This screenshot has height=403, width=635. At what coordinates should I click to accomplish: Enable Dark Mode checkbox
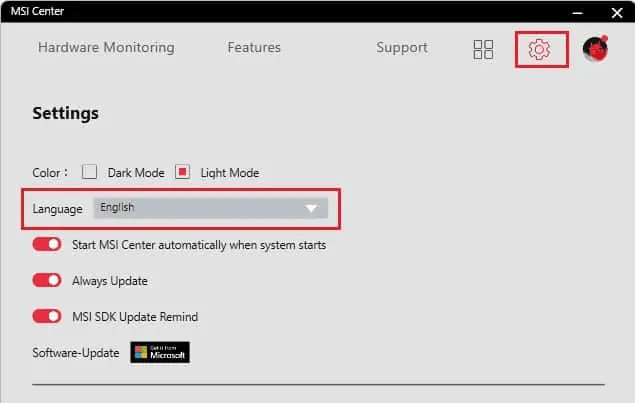pos(89,171)
